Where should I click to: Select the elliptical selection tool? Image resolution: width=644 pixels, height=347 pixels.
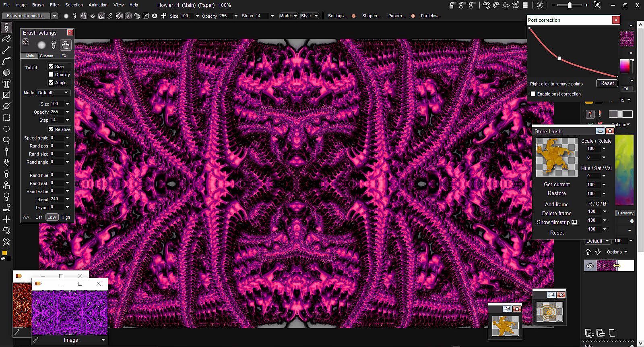tap(6, 129)
